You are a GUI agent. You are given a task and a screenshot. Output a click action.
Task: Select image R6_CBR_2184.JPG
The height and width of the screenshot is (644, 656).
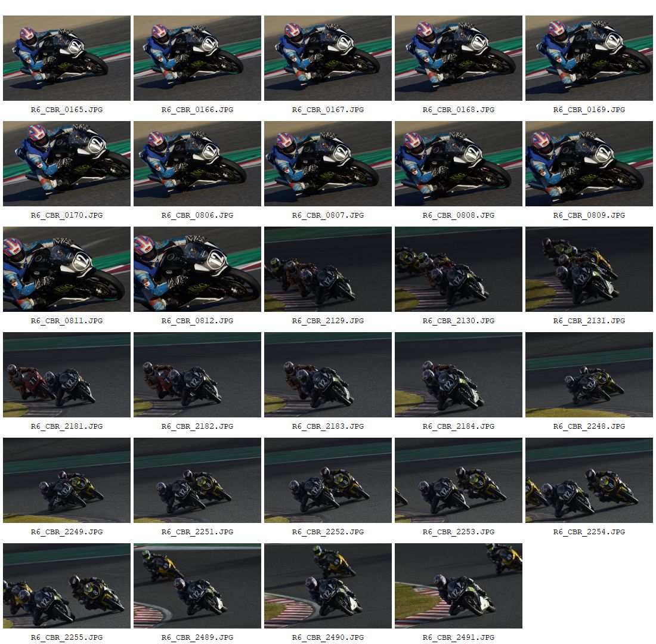click(459, 375)
